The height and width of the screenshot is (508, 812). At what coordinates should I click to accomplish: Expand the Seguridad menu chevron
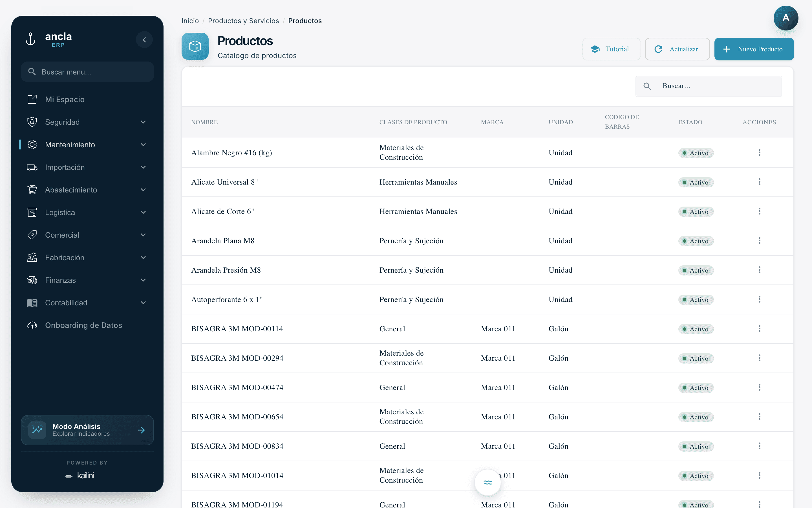coord(143,122)
